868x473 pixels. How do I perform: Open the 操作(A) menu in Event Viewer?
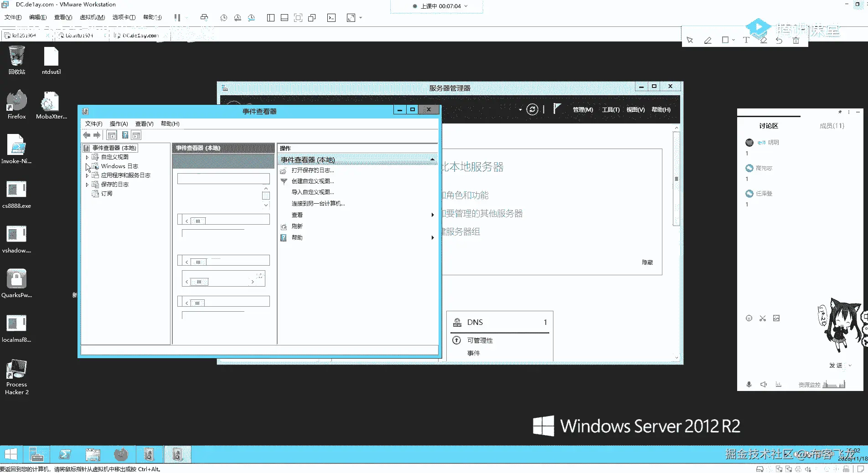(119, 124)
